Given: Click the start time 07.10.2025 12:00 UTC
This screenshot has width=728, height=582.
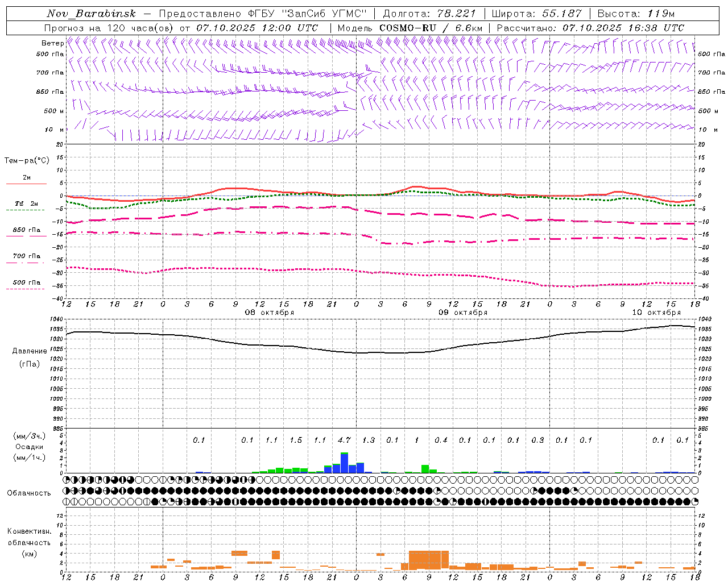Looking at the screenshot, I should (257, 28).
